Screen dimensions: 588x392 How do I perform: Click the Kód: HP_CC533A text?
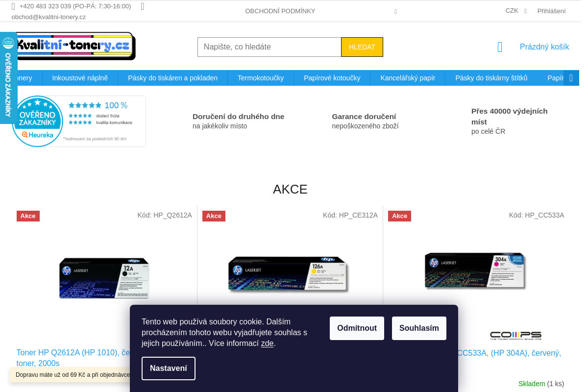click(x=537, y=215)
